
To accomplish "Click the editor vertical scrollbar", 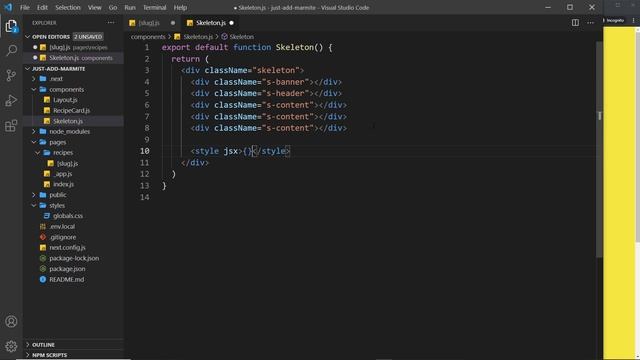I will pos(600,149).
